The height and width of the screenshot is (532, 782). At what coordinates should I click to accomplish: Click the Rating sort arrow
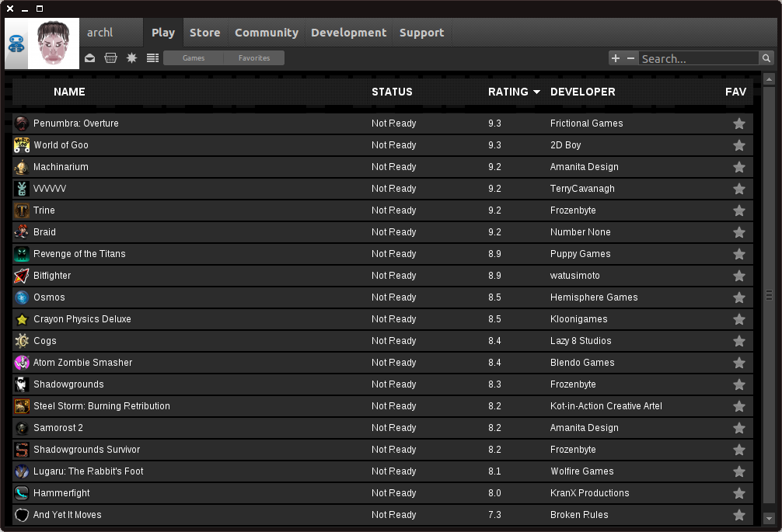[536, 92]
